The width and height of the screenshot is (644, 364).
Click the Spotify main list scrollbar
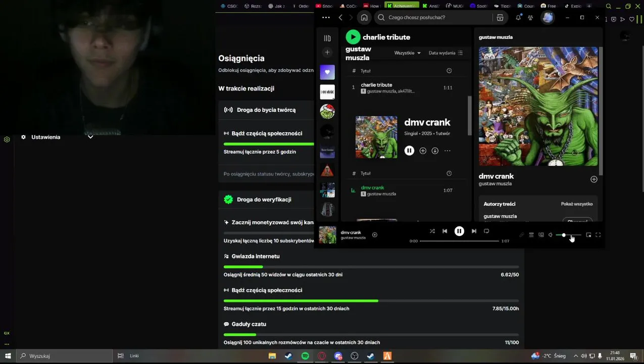pos(470,115)
